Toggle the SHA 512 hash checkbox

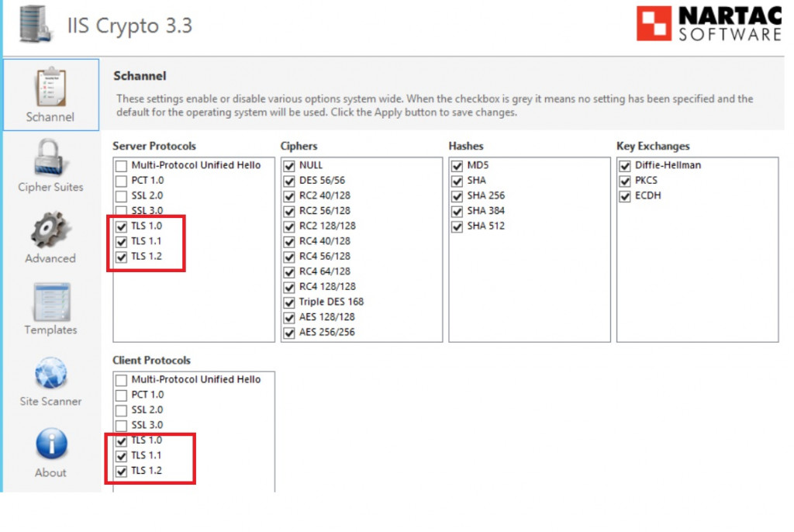point(457,226)
